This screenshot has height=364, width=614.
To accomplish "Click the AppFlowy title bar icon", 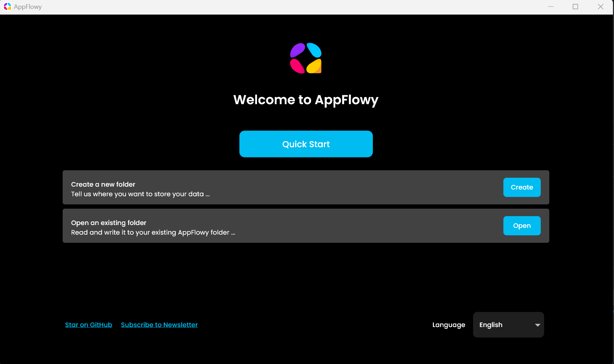I will point(7,6).
